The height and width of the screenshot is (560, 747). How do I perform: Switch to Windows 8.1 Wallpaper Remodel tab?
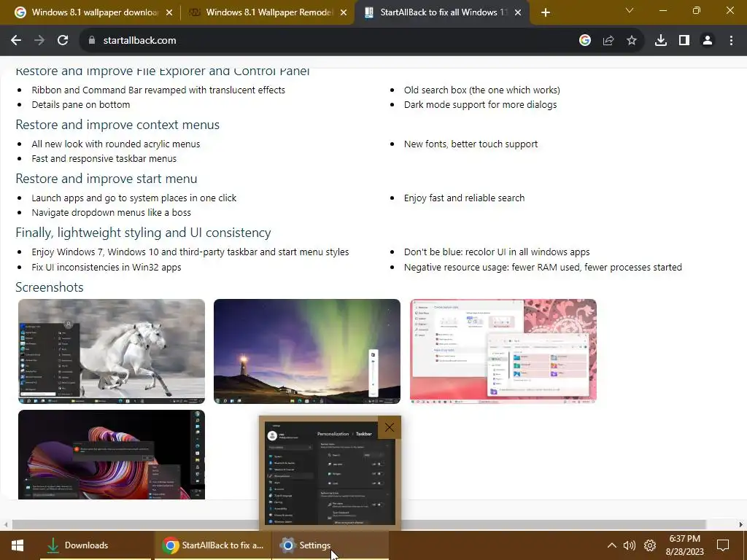pos(268,12)
